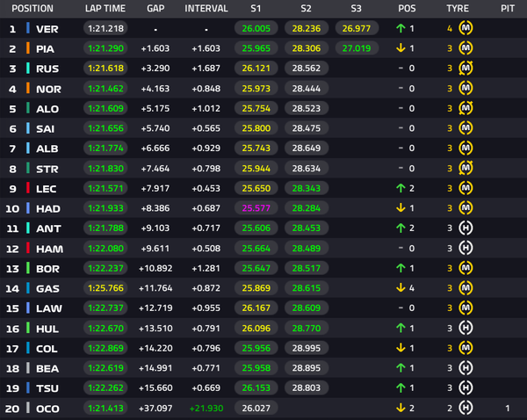Click STR's medium tyre icon
527x420 pixels.
(x=466, y=168)
